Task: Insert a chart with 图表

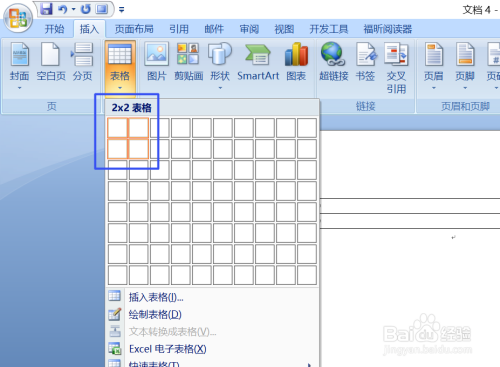Action: click(296, 62)
